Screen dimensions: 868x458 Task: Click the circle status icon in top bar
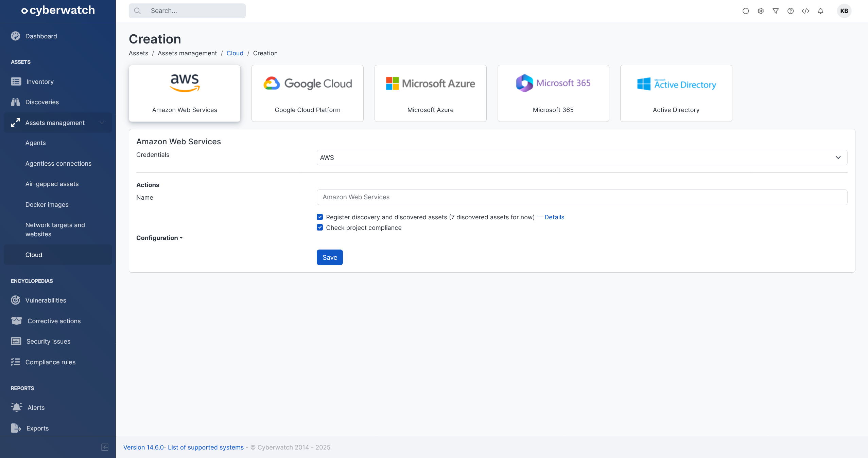pos(746,11)
